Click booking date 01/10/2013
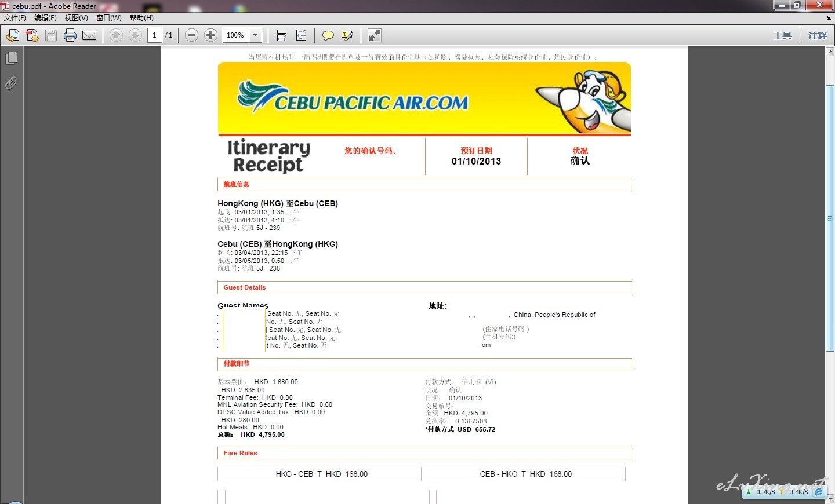Image resolution: width=835 pixels, height=504 pixels. (476, 161)
